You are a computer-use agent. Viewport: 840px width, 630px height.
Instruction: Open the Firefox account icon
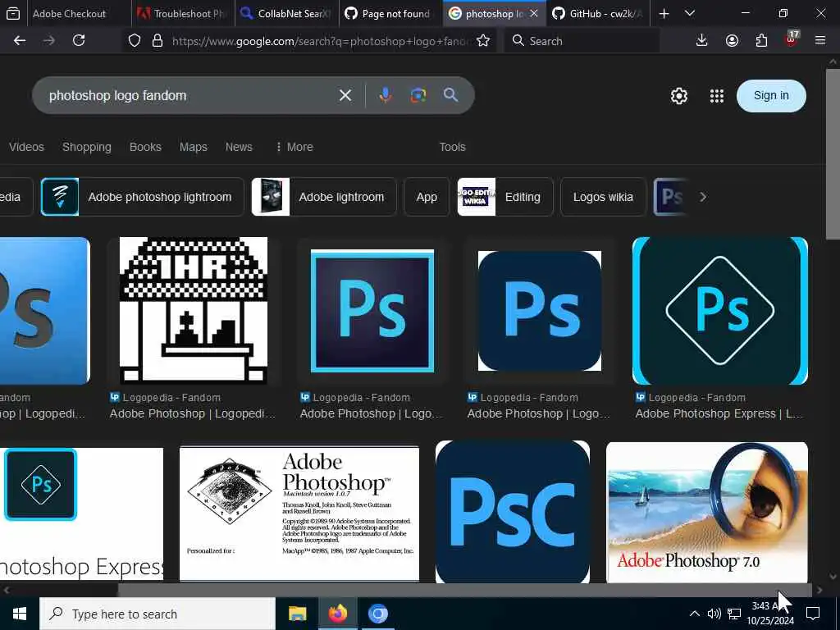click(732, 41)
